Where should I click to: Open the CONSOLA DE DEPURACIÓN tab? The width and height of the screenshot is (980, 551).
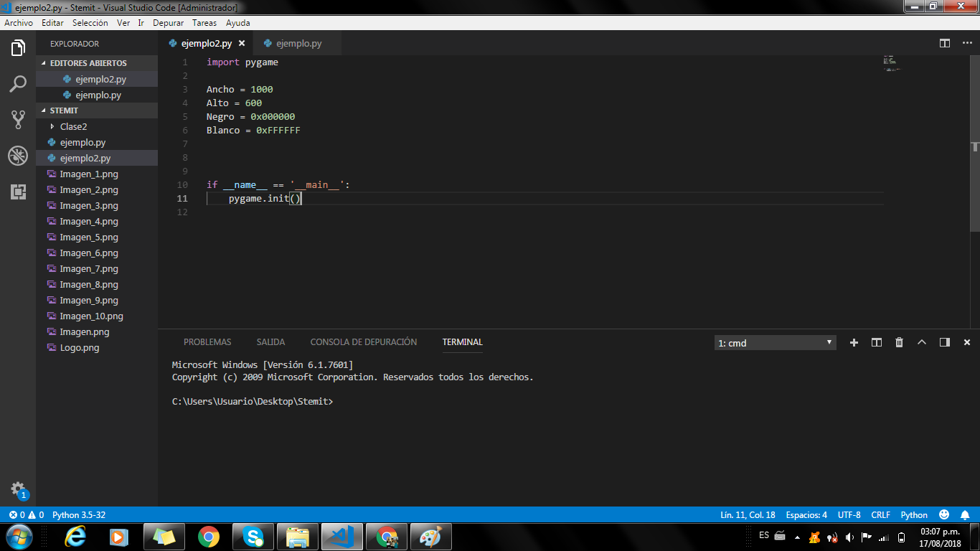tap(364, 342)
